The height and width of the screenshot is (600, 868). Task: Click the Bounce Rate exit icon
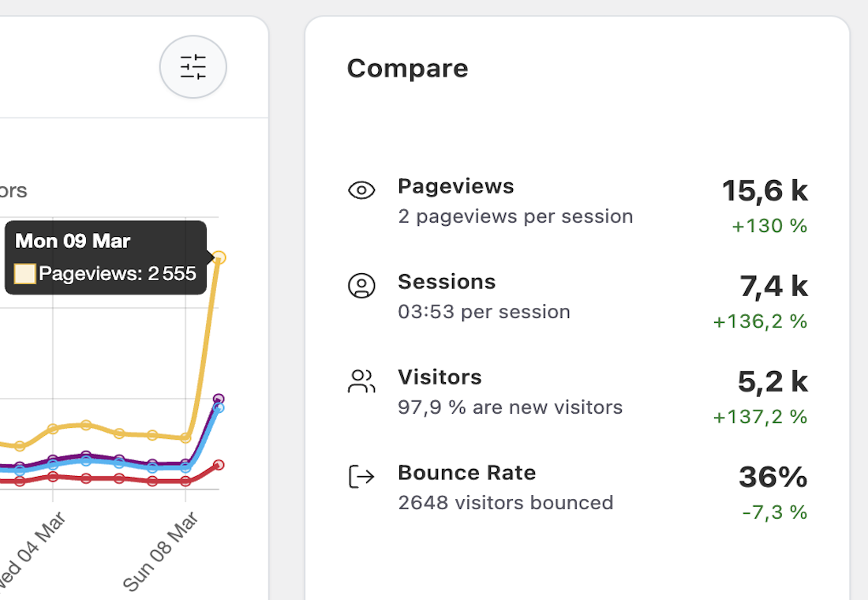pyautogui.click(x=361, y=477)
